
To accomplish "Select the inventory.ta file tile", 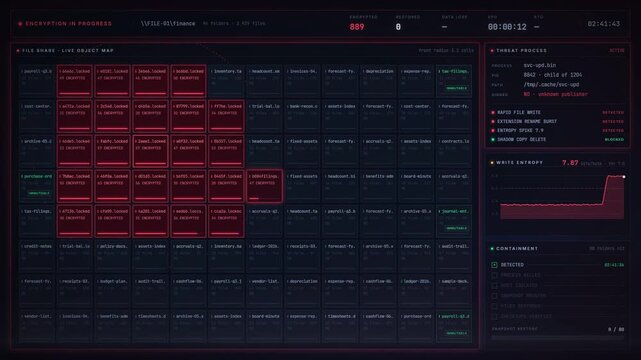I will click(226, 81).
